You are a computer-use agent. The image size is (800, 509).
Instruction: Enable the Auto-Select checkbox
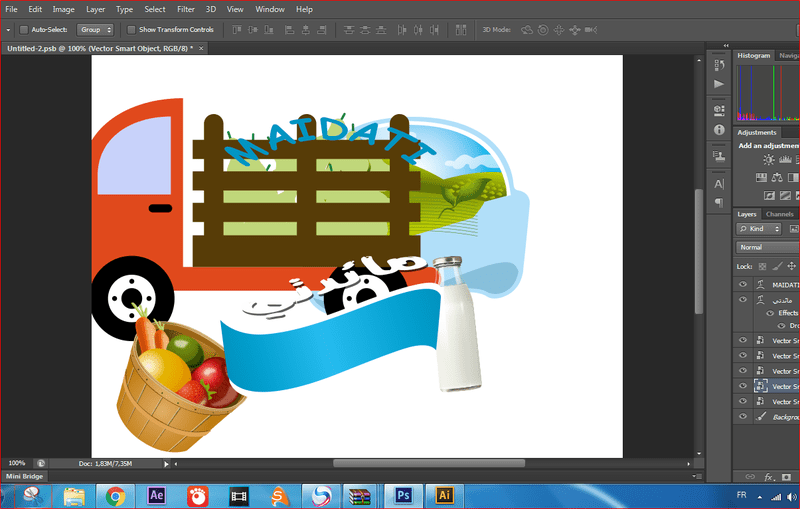[x=23, y=30]
